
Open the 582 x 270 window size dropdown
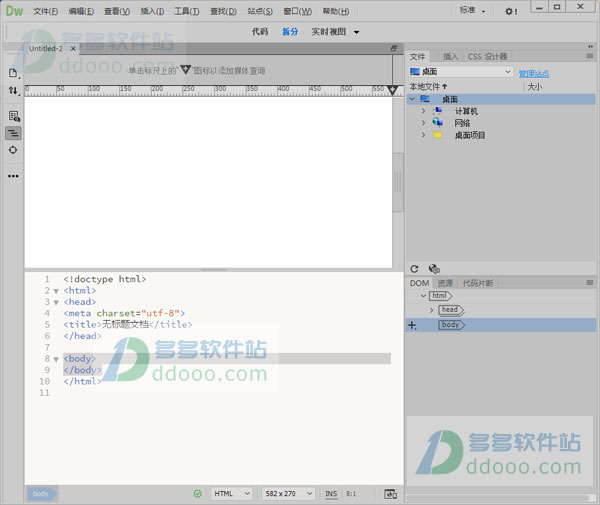(289, 494)
